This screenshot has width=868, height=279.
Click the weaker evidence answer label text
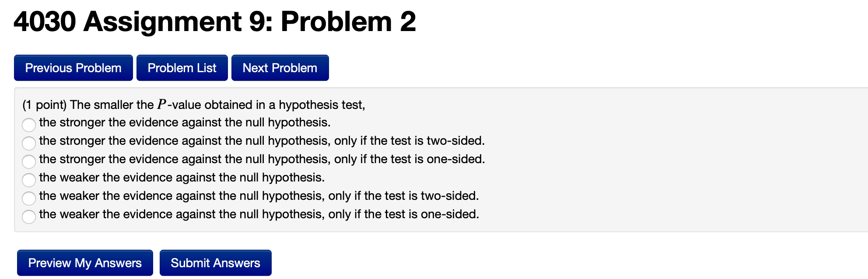tap(182, 178)
